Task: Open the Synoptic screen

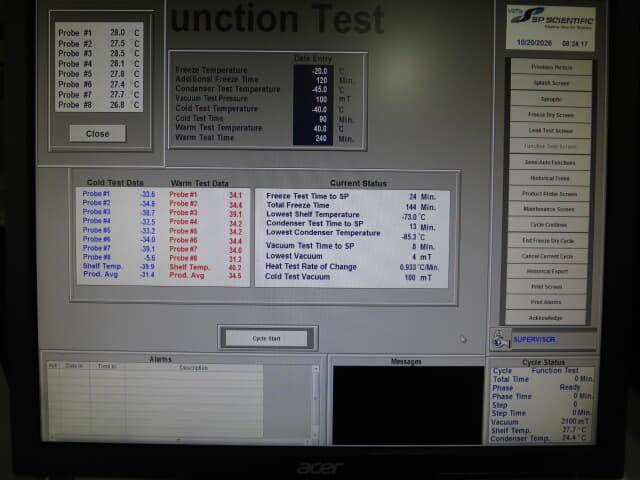Action: 551,99
